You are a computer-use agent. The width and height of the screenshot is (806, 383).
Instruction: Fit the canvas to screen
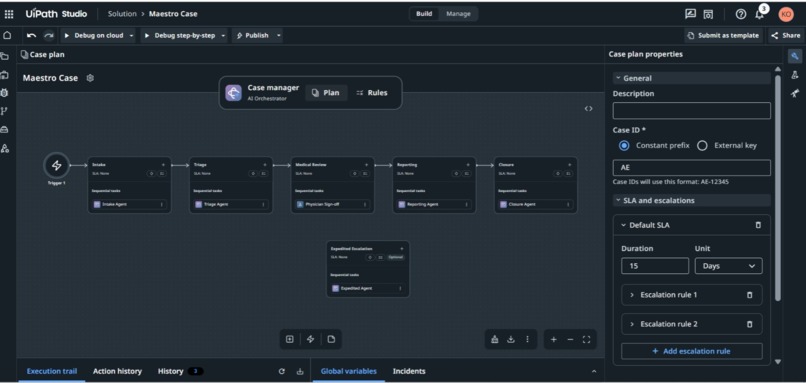(586, 339)
